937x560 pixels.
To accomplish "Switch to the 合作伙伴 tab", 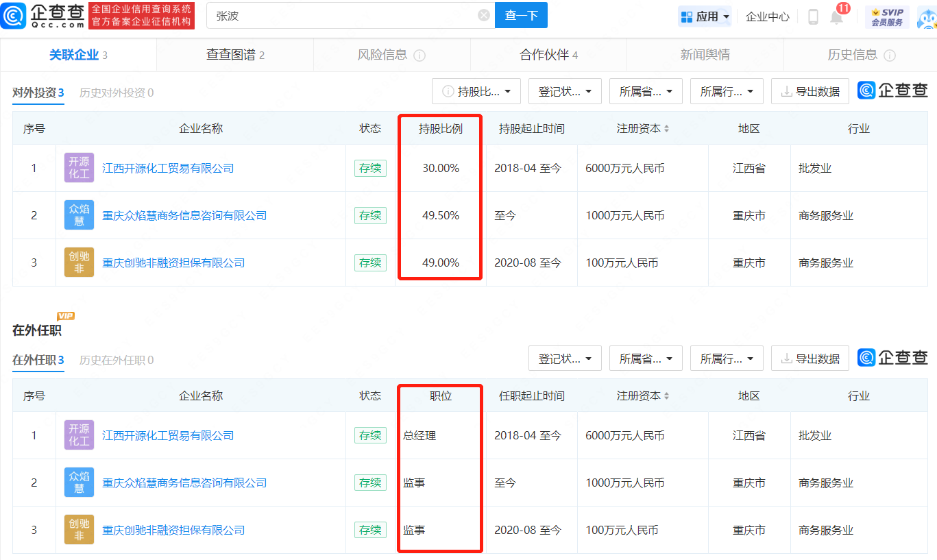I will pyautogui.click(x=548, y=55).
